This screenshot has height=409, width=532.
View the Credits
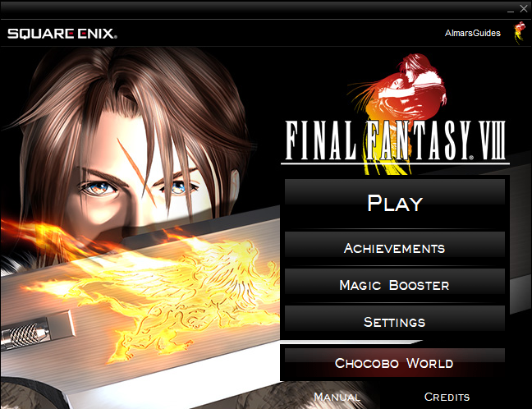(x=447, y=397)
